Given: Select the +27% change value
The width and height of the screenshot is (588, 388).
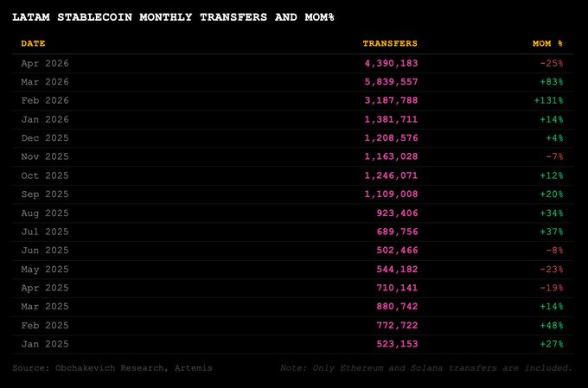Looking at the screenshot, I should (x=552, y=344).
